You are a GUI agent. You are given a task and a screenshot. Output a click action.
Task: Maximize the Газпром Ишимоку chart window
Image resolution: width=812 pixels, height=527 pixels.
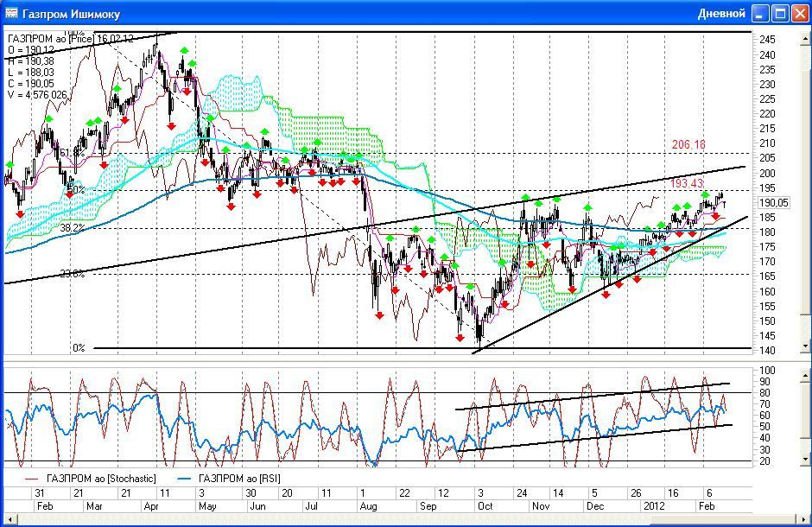point(780,13)
